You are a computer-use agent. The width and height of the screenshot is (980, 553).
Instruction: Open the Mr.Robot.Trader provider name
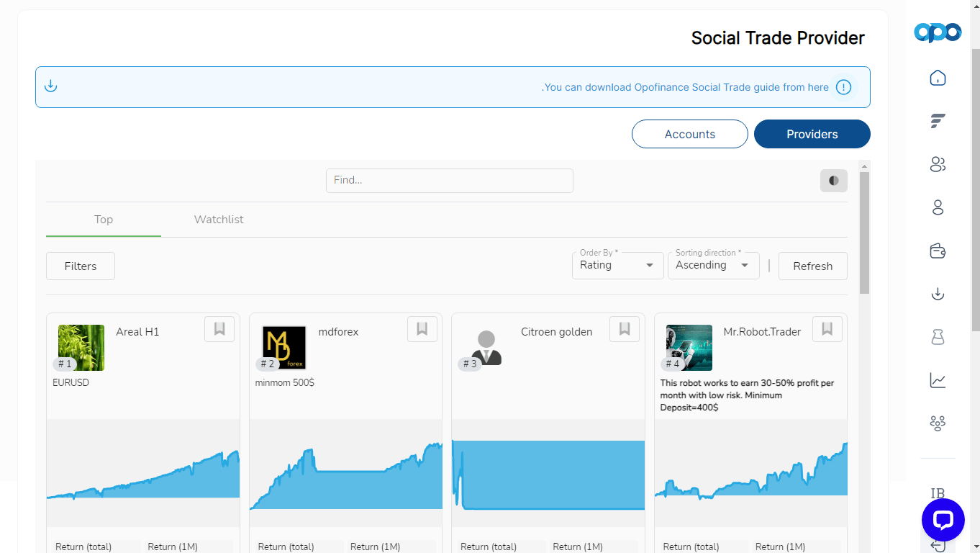(762, 332)
